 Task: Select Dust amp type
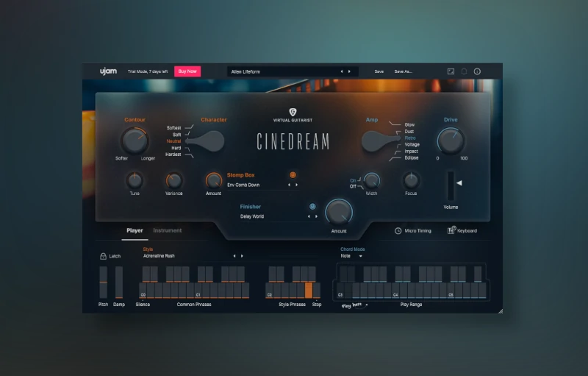409,131
